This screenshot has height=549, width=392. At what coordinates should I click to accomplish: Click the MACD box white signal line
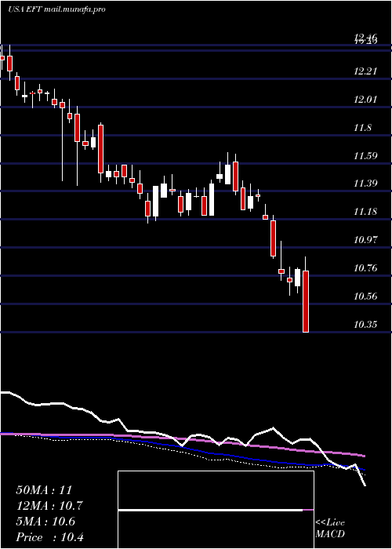(x=210, y=510)
